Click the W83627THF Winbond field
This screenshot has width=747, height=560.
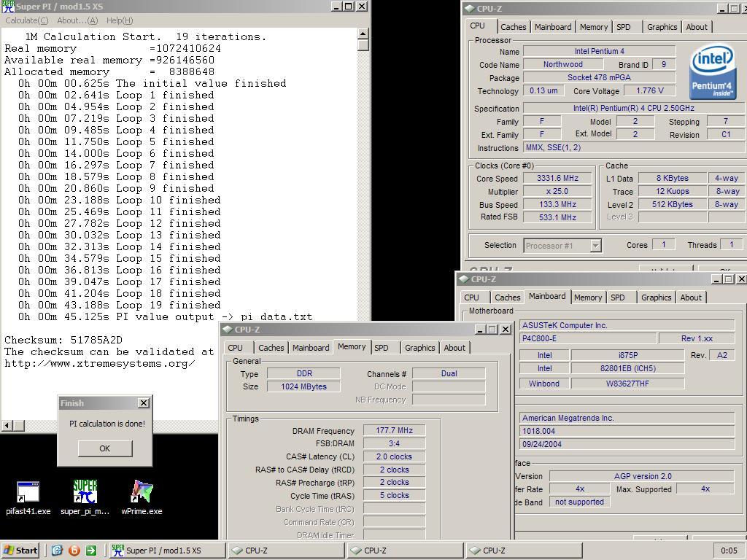(x=627, y=384)
